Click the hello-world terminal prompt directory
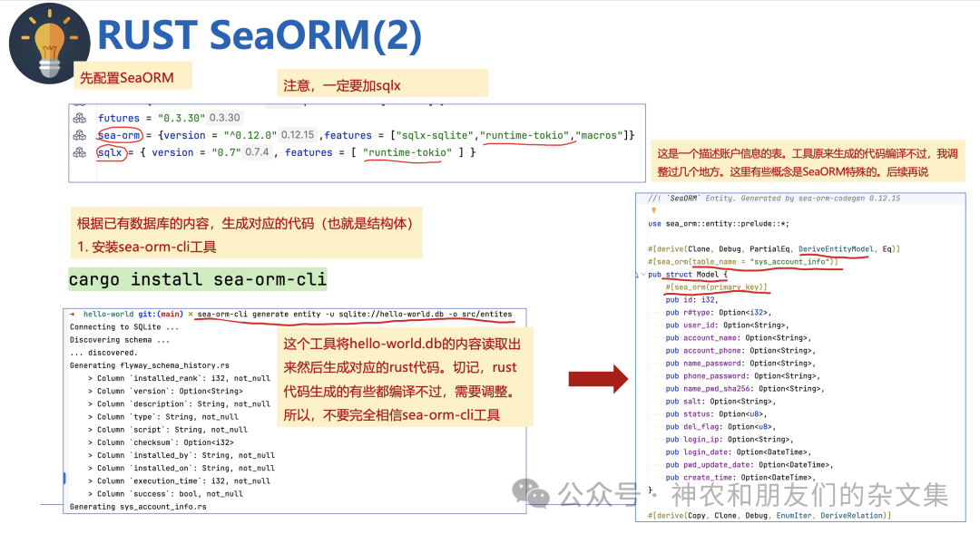 click(109, 315)
